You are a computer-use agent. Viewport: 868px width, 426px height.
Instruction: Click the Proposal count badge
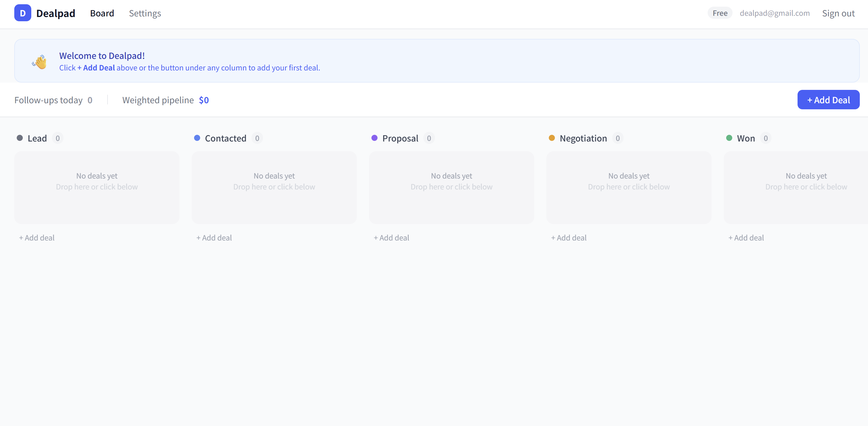pyautogui.click(x=429, y=138)
